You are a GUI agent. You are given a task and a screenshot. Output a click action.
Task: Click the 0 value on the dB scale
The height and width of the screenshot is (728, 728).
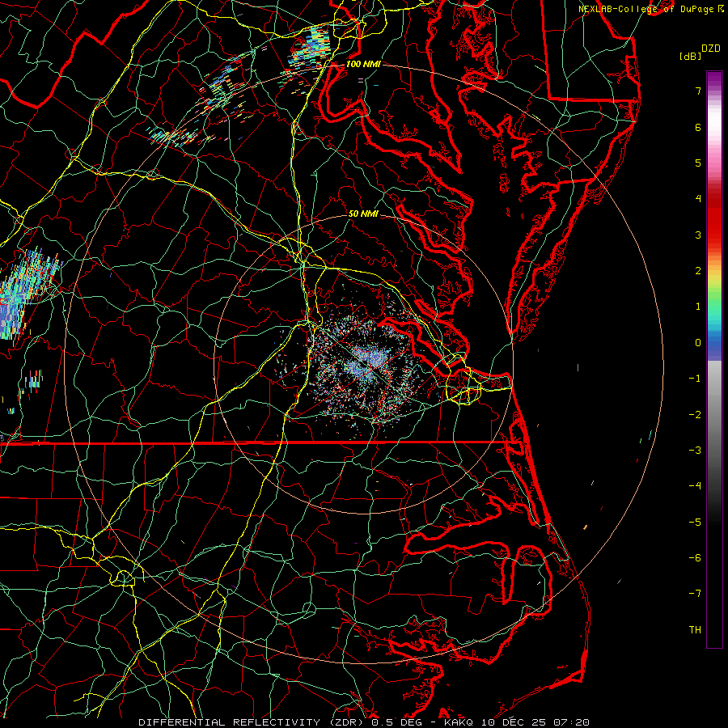tap(698, 343)
